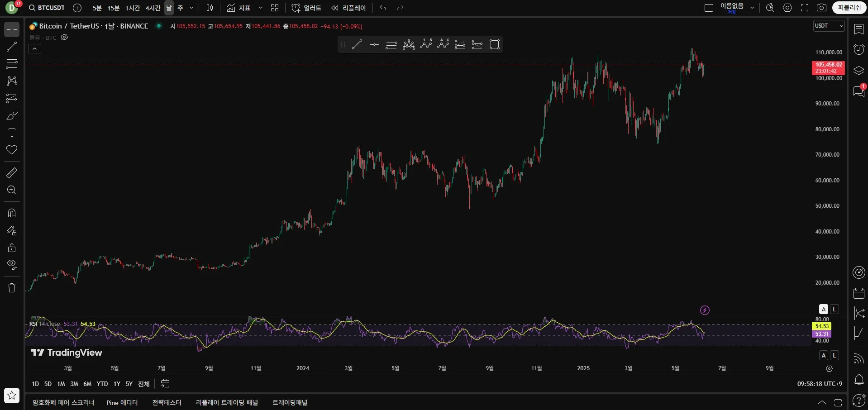This screenshot has height=410, width=868.
Task: Take a chart snapshot with the camera icon
Action: point(821,8)
